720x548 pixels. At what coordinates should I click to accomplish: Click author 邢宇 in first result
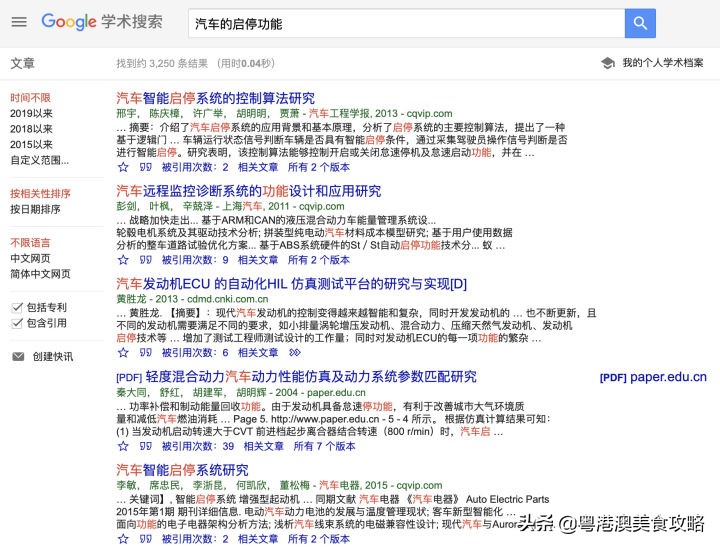(126, 113)
